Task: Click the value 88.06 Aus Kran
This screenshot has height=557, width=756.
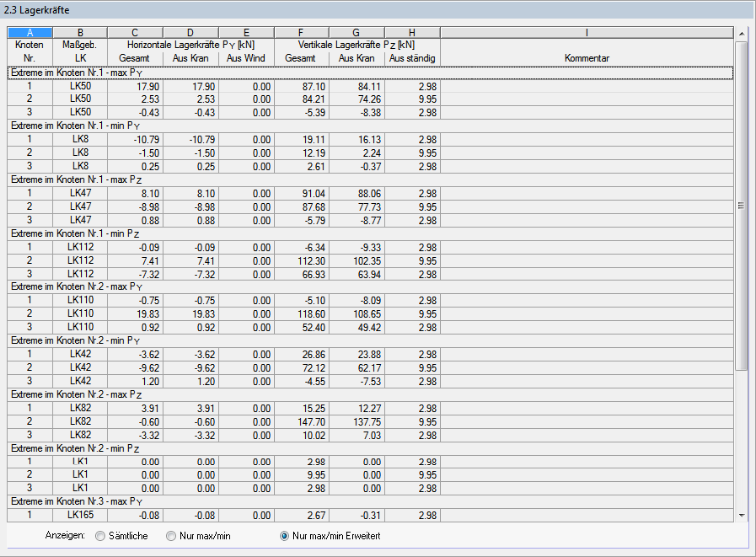Action: click(357, 193)
